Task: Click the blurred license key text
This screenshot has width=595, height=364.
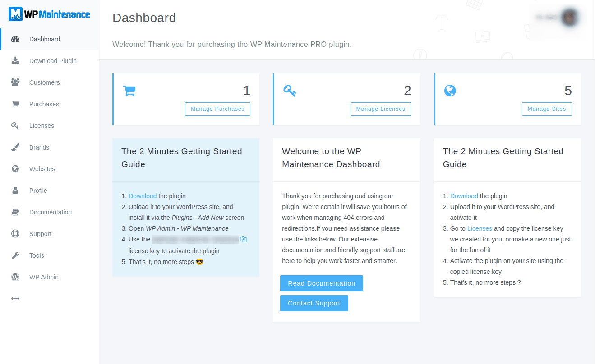Action: point(195,239)
